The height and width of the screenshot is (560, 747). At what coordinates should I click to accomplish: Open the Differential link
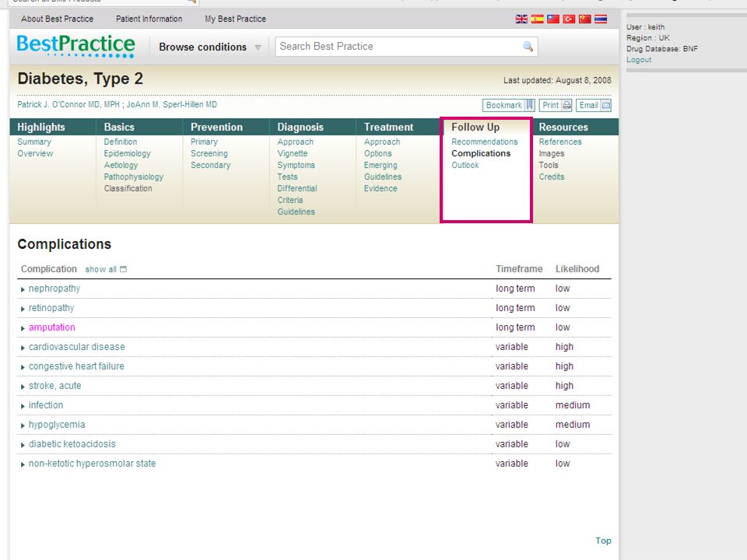point(297,188)
